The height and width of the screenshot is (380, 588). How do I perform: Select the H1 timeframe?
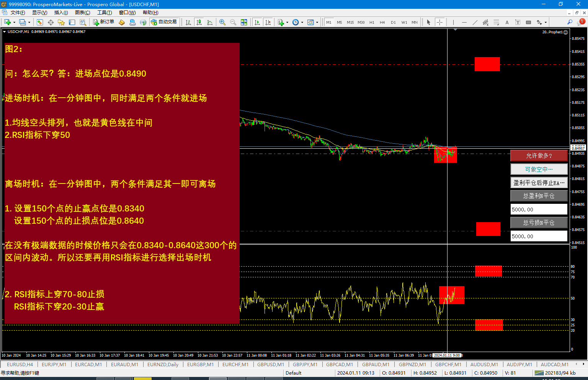pos(372,22)
